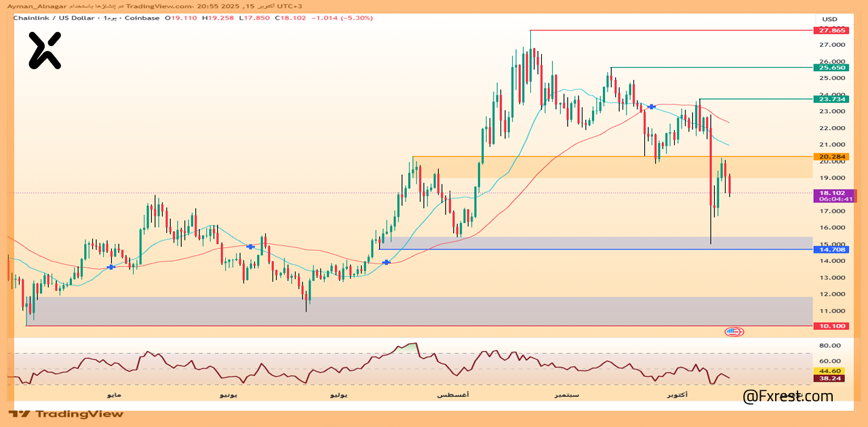Click the blue cross marker in early June
The height and width of the screenshot is (427, 868).
[x=251, y=247]
